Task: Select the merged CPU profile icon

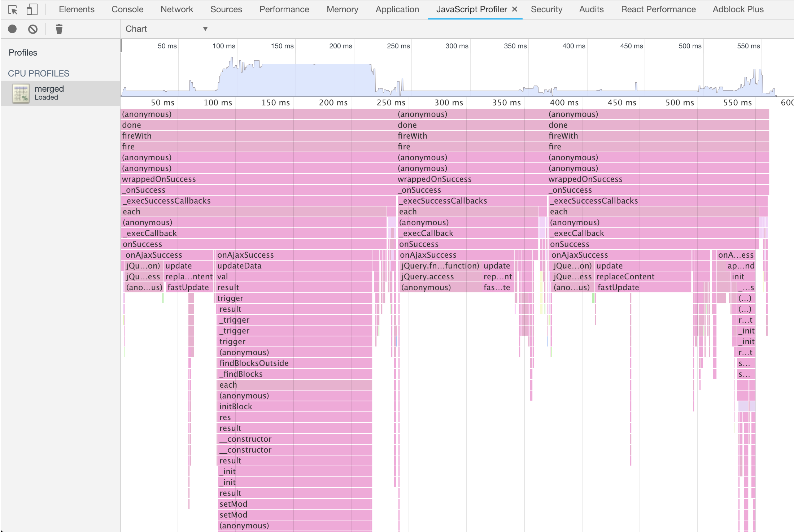Action: (21, 93)
